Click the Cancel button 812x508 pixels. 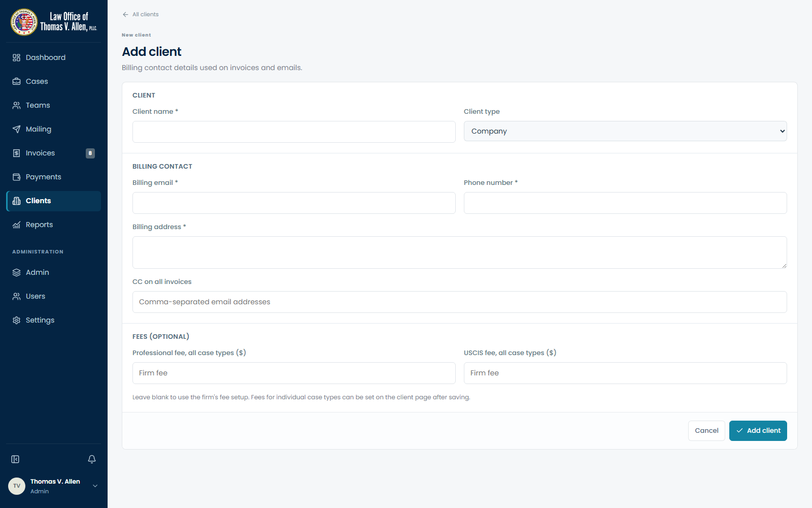click(706, 431)
